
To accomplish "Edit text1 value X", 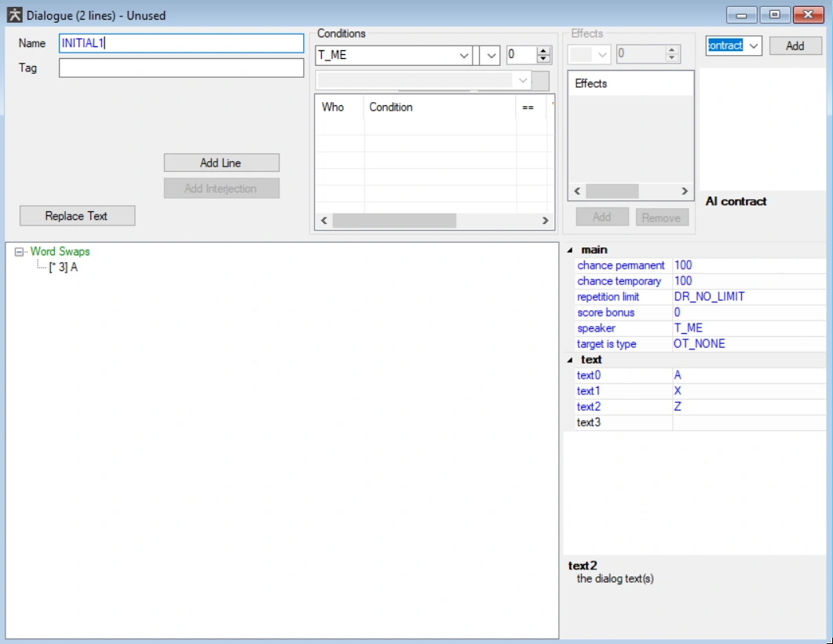I will pyautogui.click(x=748, y=391).
